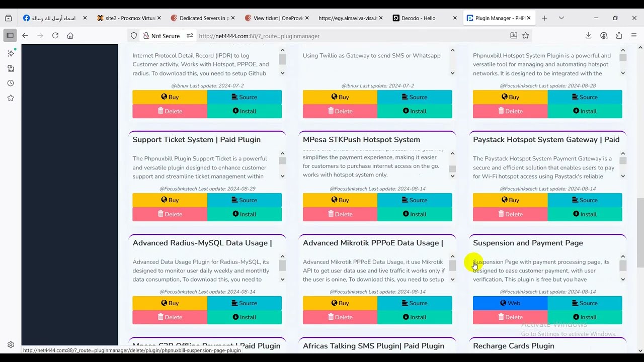
Task: Install Advanced Radius-MySQL Data Usage plugin
Action: pos(245,317)
